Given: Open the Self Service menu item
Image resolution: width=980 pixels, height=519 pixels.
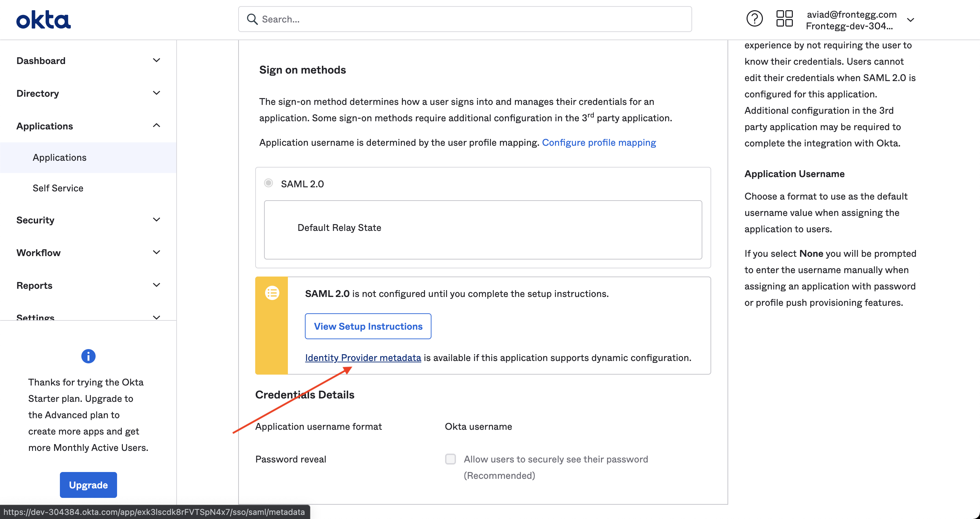Looking at the screenshot, I should (58, 188).
